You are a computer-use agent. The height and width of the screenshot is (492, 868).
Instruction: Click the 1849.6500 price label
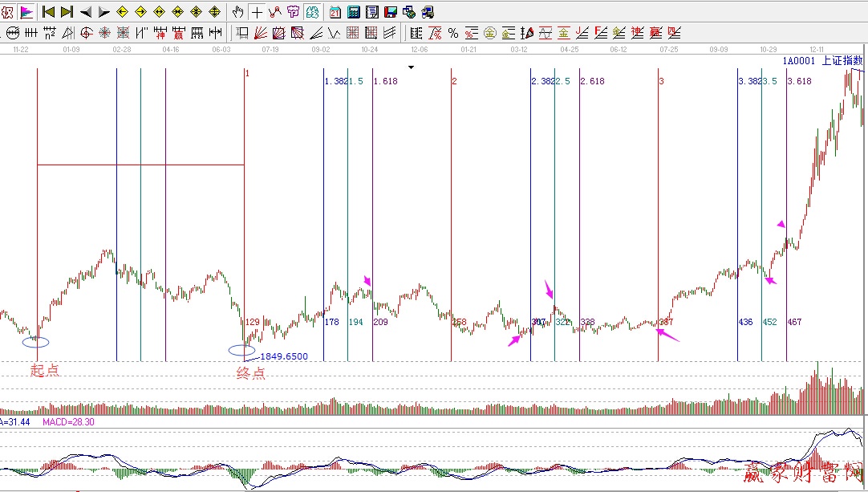tap(284, 356)
